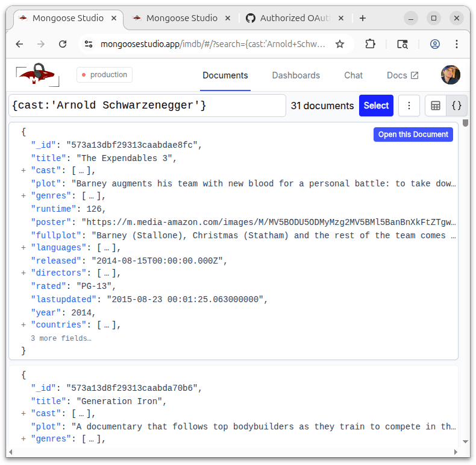Click the vertical scrollbar thumb

pyautogui.click(x=465, y=123)
